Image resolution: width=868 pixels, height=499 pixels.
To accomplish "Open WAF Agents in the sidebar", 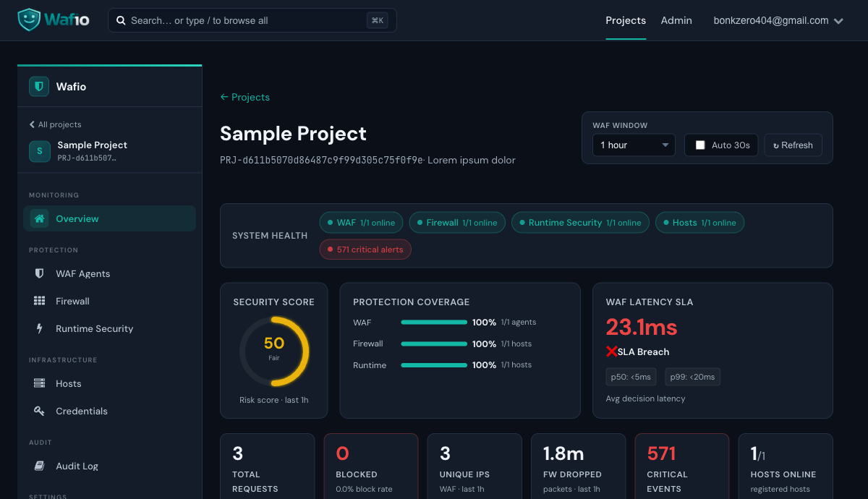I will coord(109,273).
